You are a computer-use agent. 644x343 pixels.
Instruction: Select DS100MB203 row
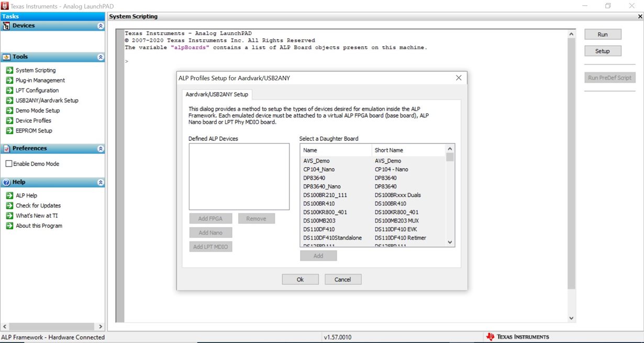coord(373,220)
